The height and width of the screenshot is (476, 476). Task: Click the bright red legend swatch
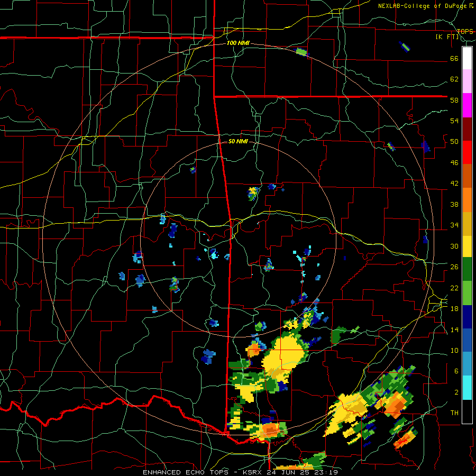click(x=467, y=152)
